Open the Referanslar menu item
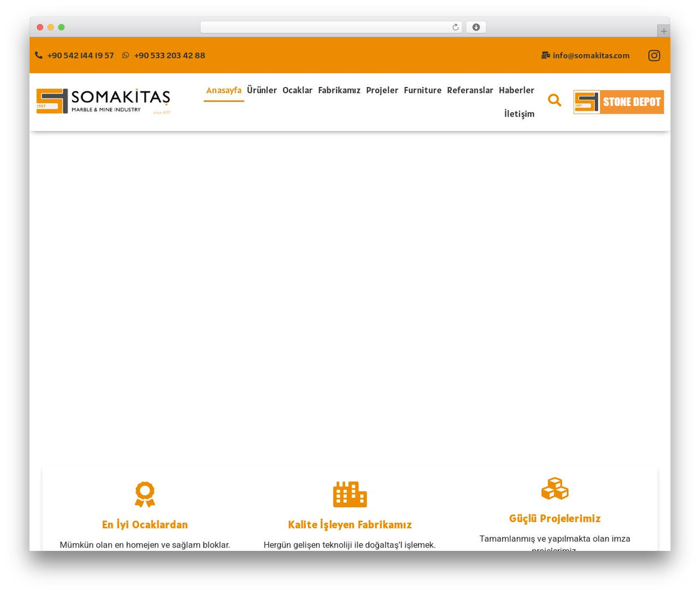700x593 pixels. pos(470,90)
